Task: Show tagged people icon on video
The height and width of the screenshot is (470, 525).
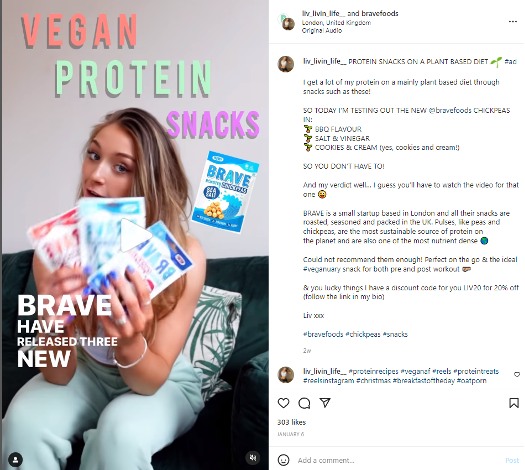Action: pos(15,459)
